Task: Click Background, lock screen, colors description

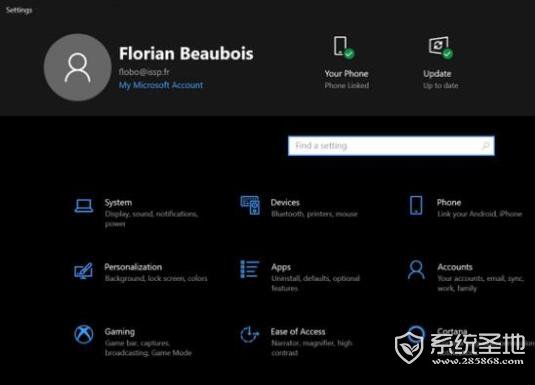Action: click(156, 279)
